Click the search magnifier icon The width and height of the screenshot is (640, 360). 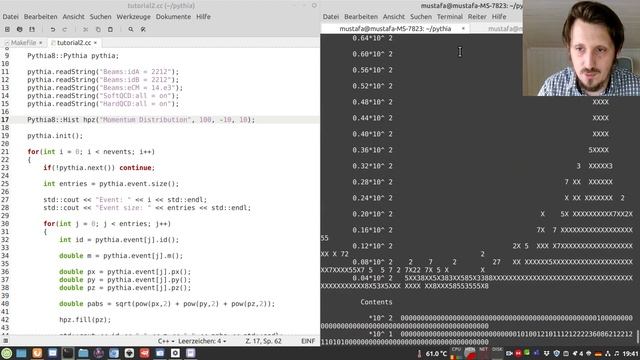(x=131, y=29)
